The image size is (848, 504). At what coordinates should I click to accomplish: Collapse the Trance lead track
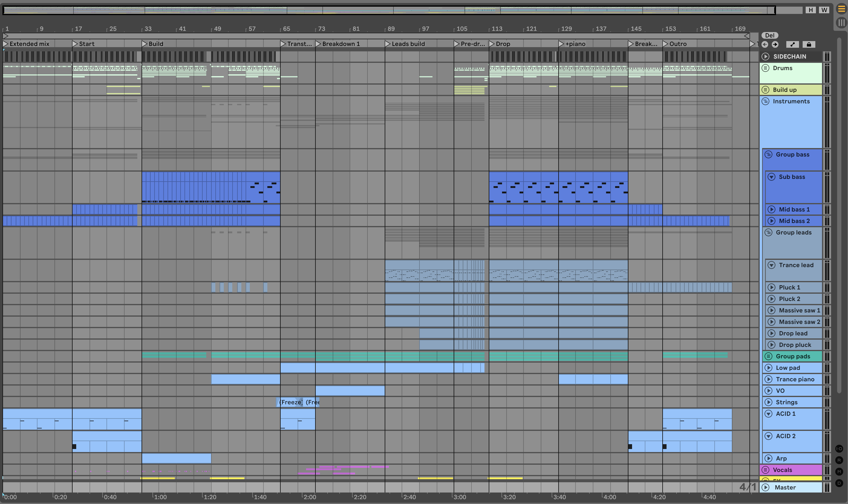pos(771,265)
